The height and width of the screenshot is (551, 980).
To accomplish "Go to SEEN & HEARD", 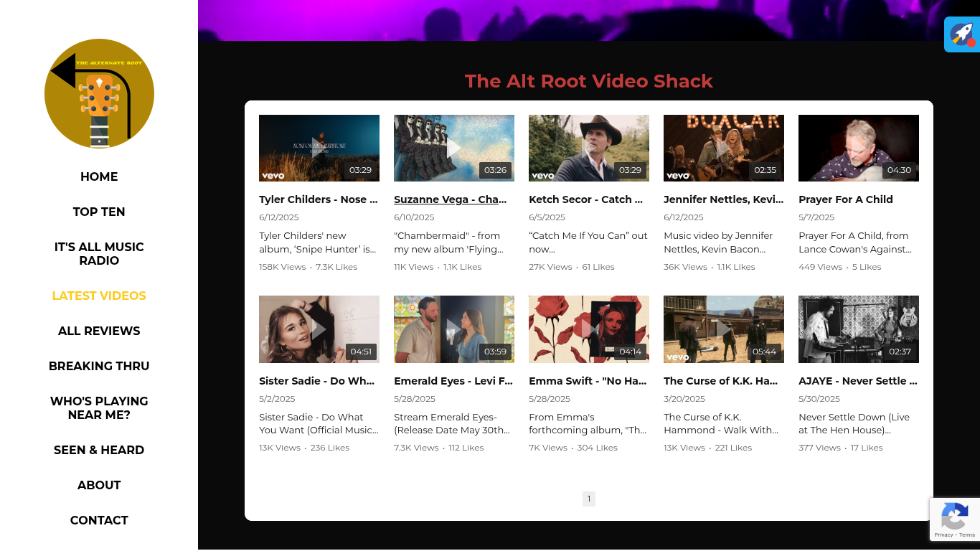I will (99, 450).
